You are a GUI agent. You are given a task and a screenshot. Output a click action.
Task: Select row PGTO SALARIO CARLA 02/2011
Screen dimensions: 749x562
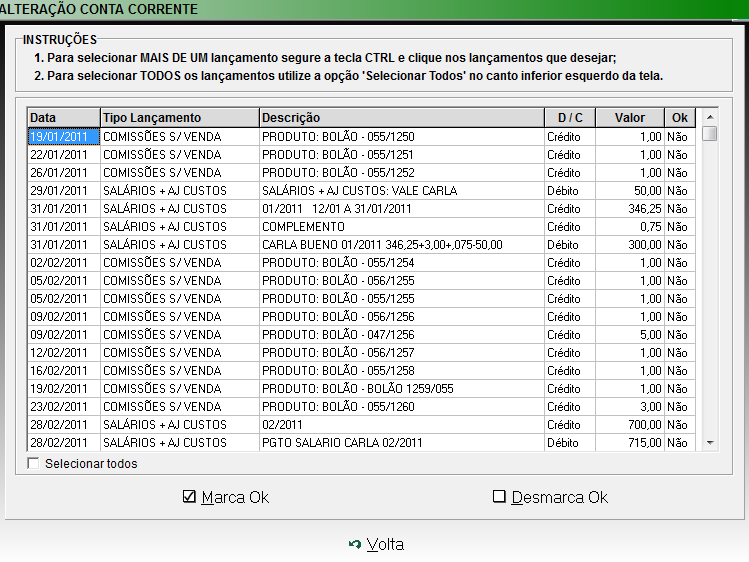[362, 443]
